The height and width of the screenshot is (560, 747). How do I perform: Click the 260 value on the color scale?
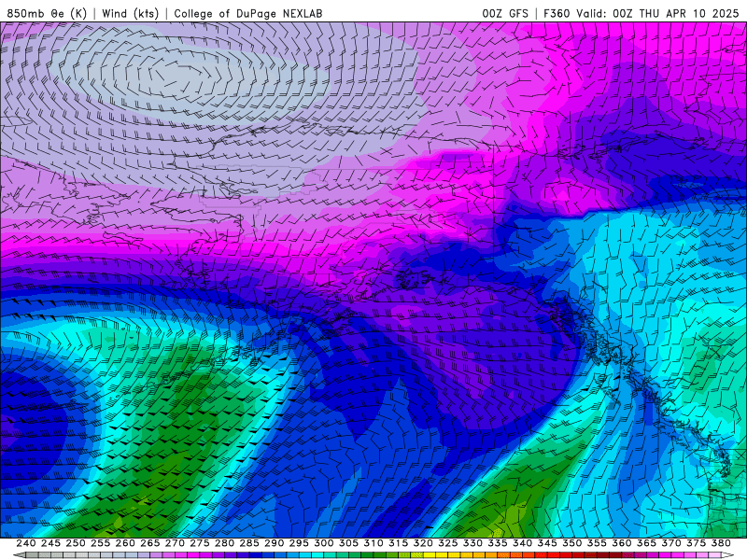(x=125, y=543)
